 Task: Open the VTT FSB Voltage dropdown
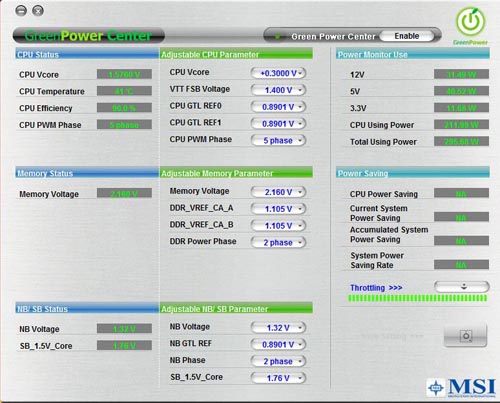coord(278,90)
